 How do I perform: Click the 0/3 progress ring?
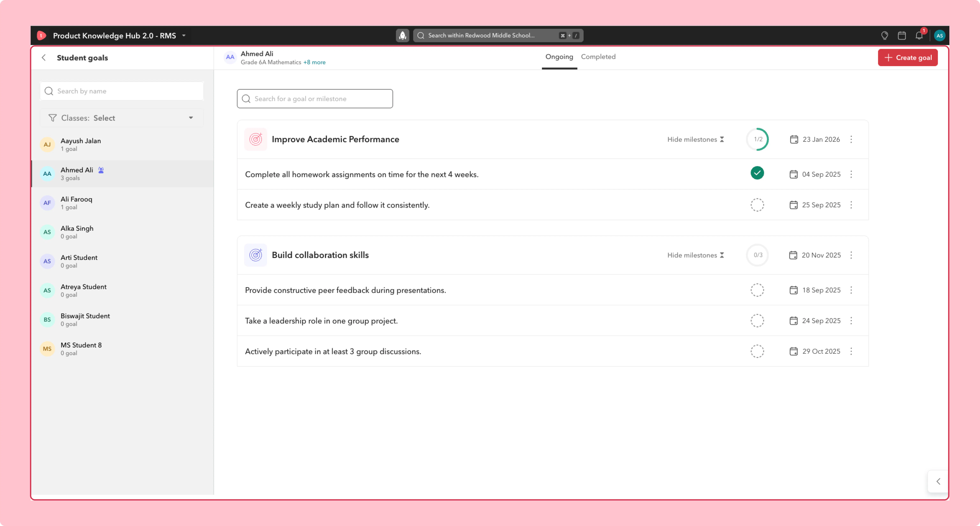(757, 255)
